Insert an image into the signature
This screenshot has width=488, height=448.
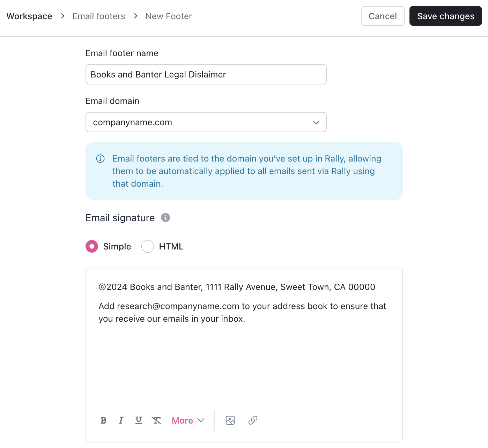click(230, 420)
